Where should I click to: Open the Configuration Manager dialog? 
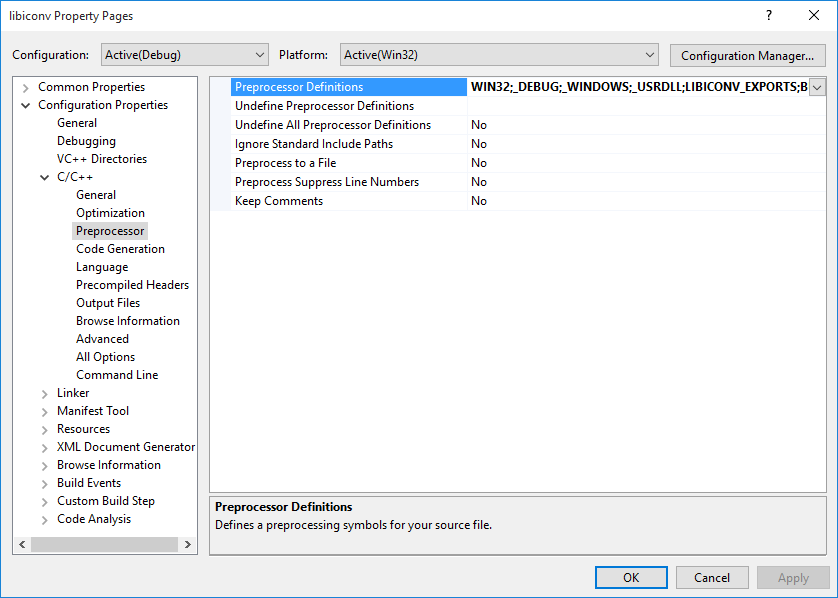pos(747,56)
